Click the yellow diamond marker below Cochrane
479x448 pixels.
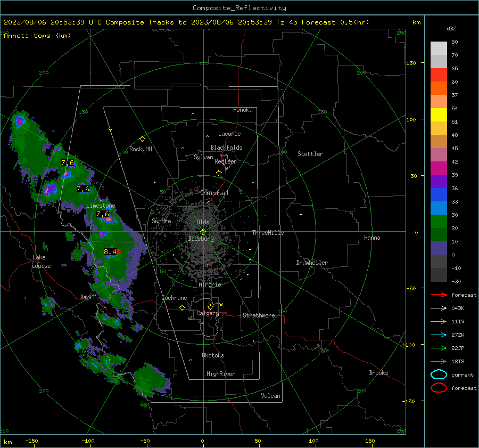[182, 308]
